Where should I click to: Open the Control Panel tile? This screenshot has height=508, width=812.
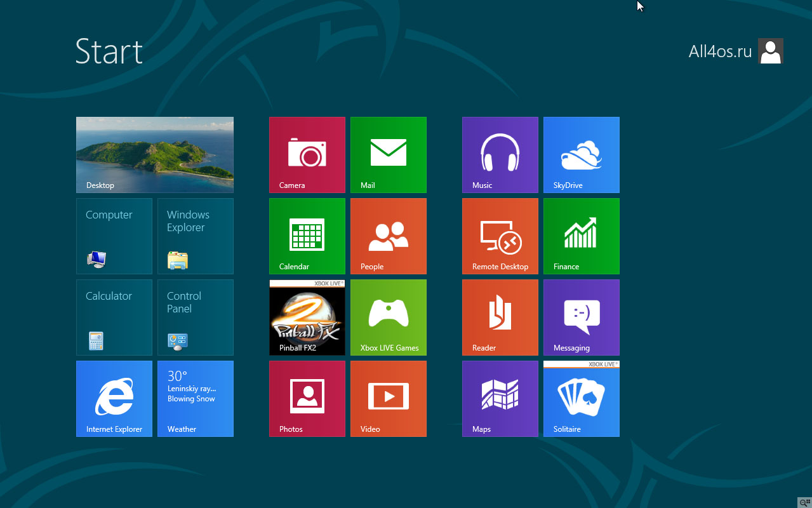(x=196, y=317)
